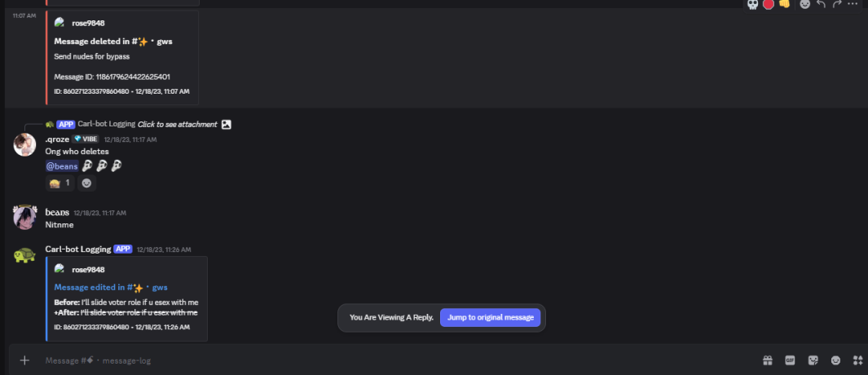Open the replied attachment image icon

[x=226, y=124]
